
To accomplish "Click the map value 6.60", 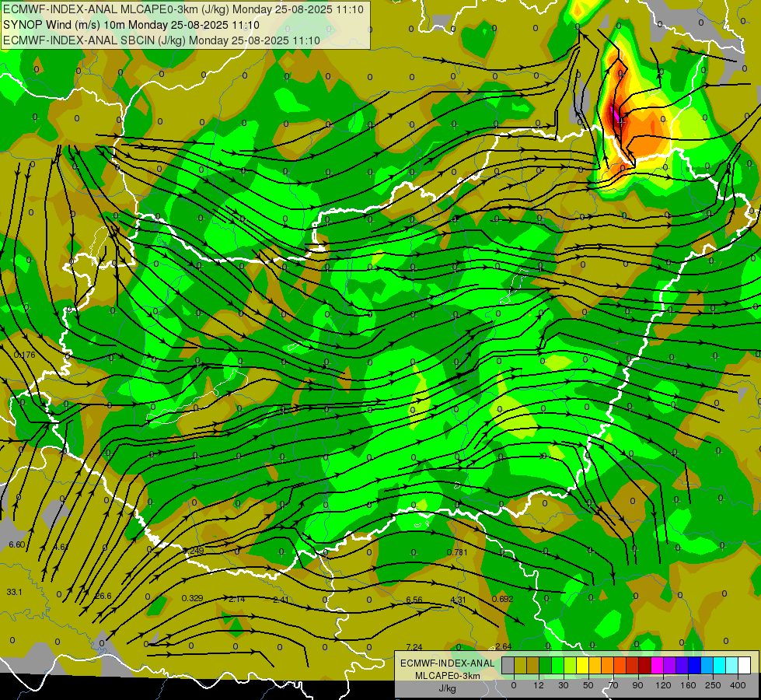I will coord(17,544).
